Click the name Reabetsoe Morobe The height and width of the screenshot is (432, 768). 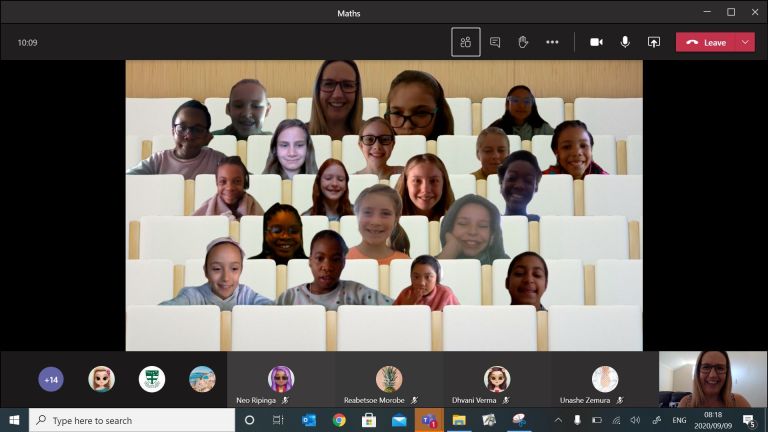374,400
